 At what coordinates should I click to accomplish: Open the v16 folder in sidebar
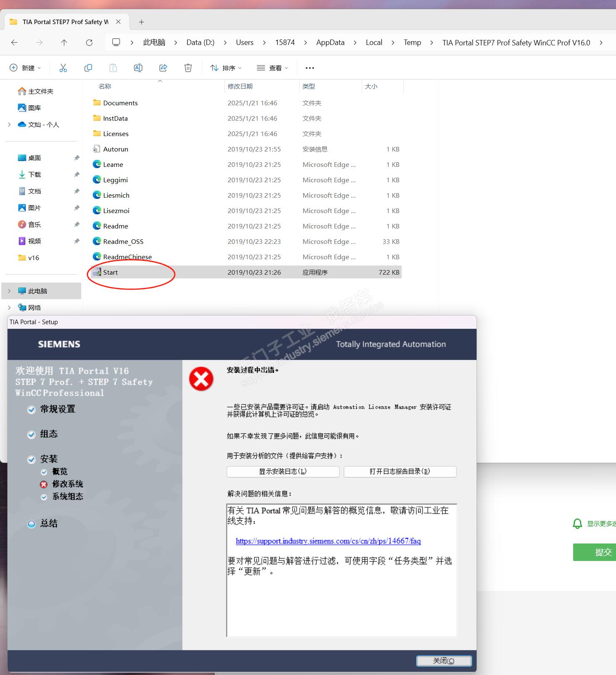29,258
